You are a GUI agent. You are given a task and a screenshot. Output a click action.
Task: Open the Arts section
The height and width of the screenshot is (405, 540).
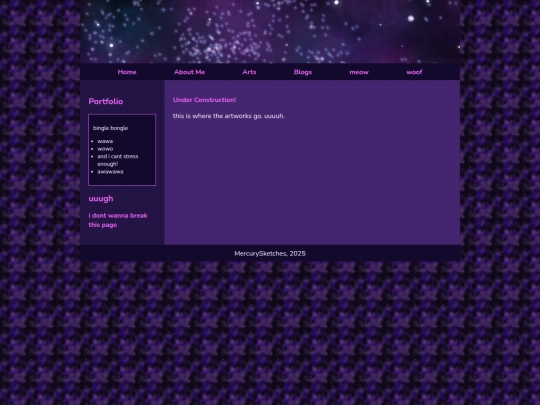coord(249,72)
